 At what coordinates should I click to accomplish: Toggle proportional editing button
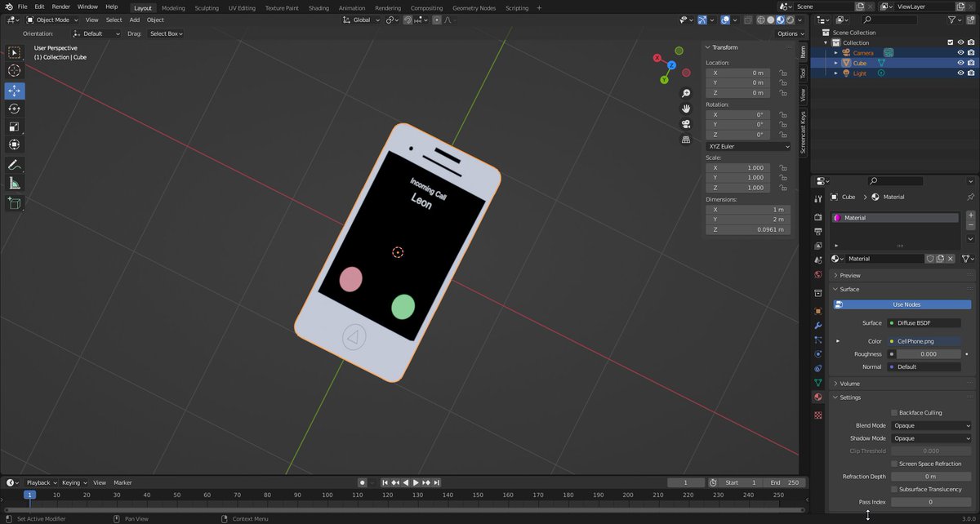437,20
